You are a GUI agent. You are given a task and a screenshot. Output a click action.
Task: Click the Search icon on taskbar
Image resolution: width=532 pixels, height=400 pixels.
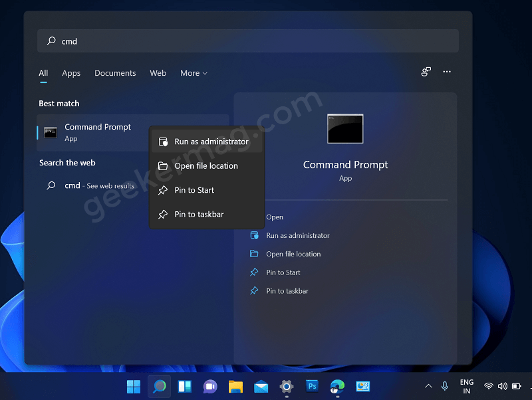pyautogui.click(x=159, y=387)
